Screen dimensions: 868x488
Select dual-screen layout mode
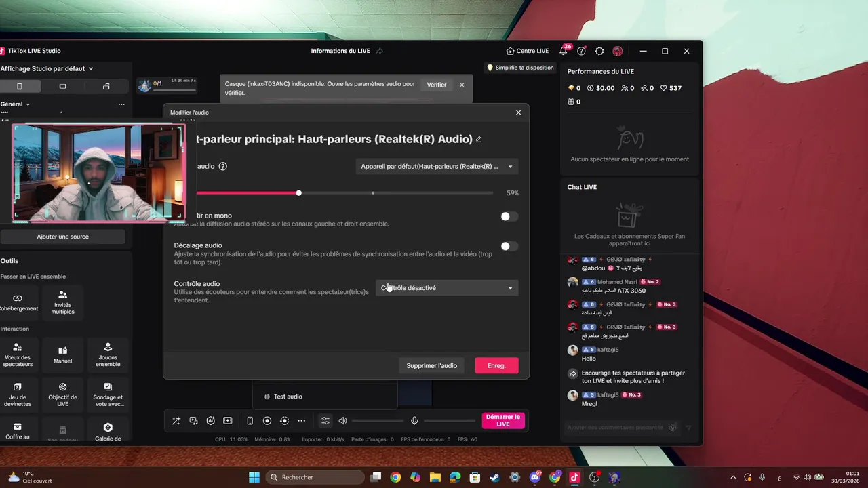pos(106,86)
